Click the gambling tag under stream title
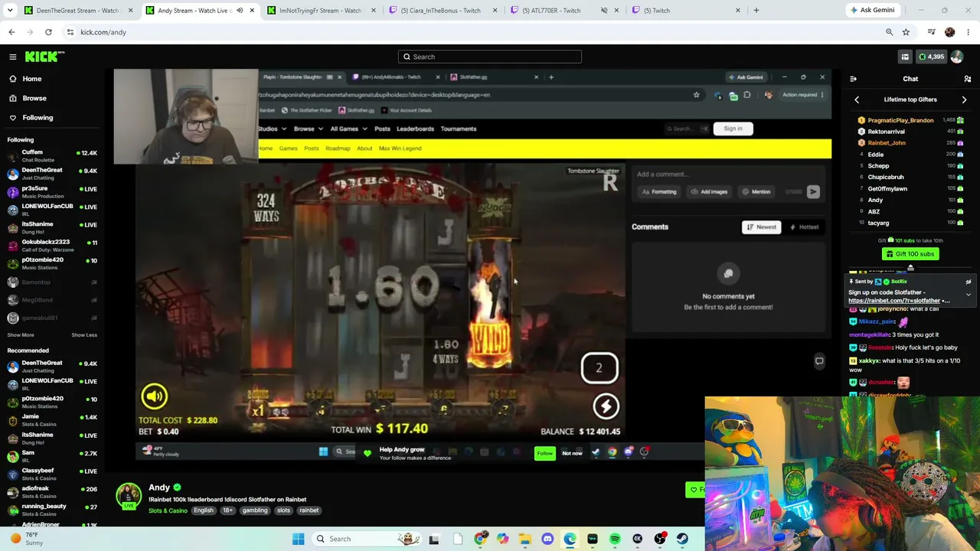This screenshot has width=980, height=551. (255, 510)
